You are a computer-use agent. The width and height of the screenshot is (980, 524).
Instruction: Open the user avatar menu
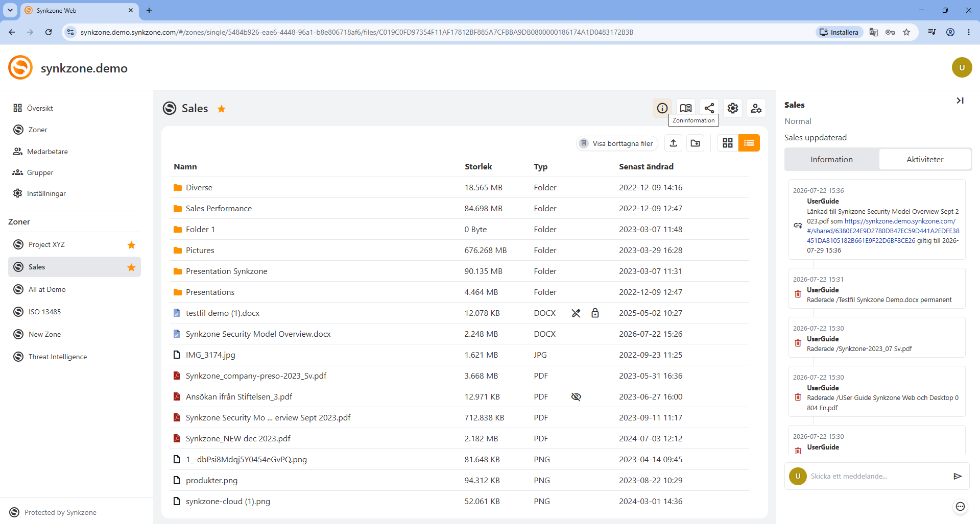962,67
